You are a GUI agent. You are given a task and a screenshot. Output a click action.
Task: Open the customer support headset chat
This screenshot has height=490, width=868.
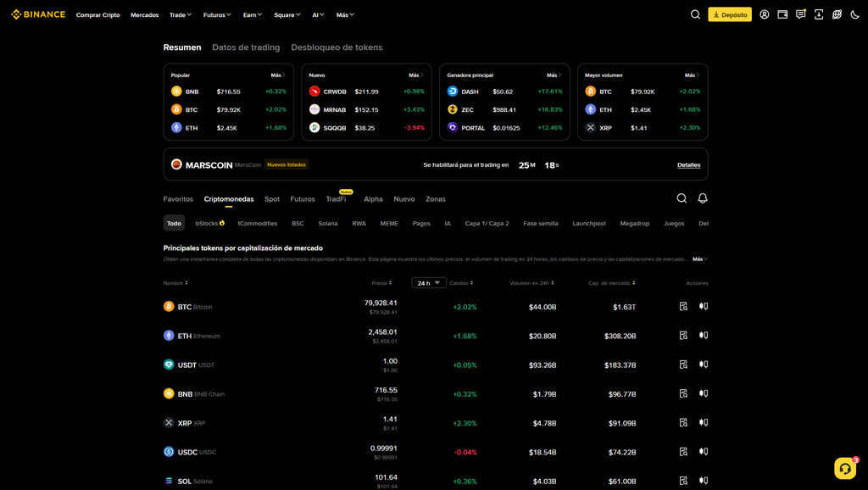pyautogui.click(x=845, y=469)
